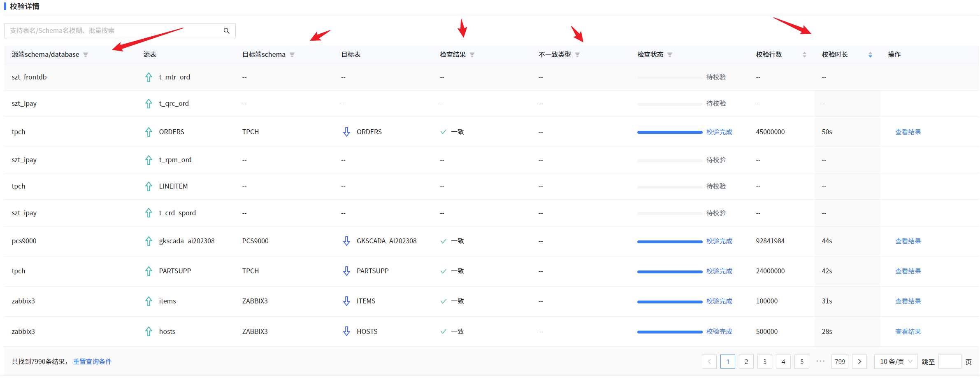This screenshot has width=980, height=380.
Task: Jump to page 799
Action: pos(840,361)
